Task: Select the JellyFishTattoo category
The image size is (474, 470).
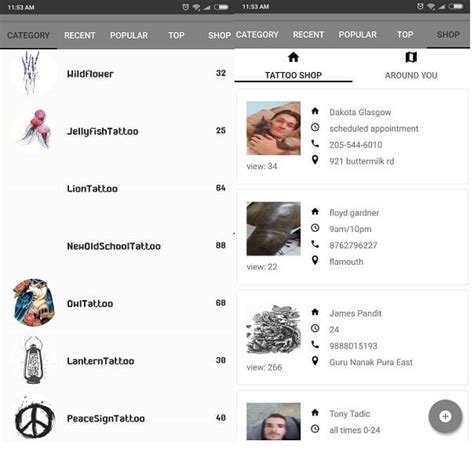Action: 118,131
